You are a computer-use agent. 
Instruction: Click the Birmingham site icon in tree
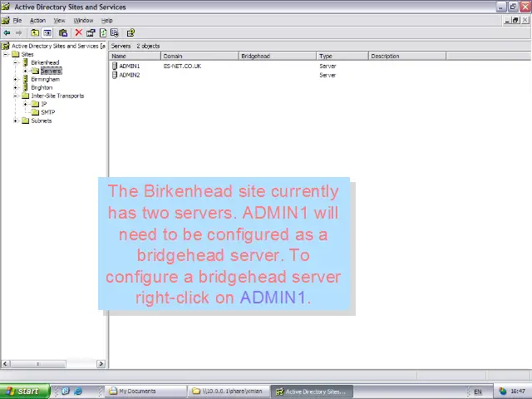tap(26, 79)
